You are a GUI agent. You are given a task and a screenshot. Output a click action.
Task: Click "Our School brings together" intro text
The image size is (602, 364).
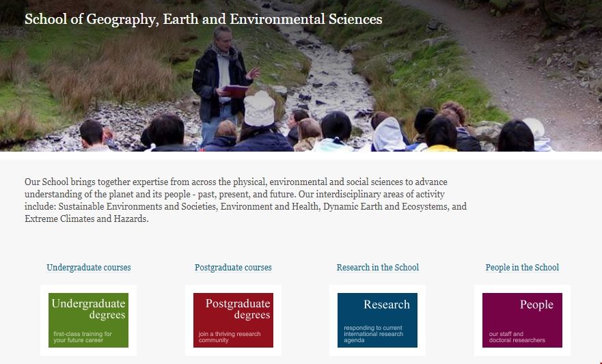(81, 182)
